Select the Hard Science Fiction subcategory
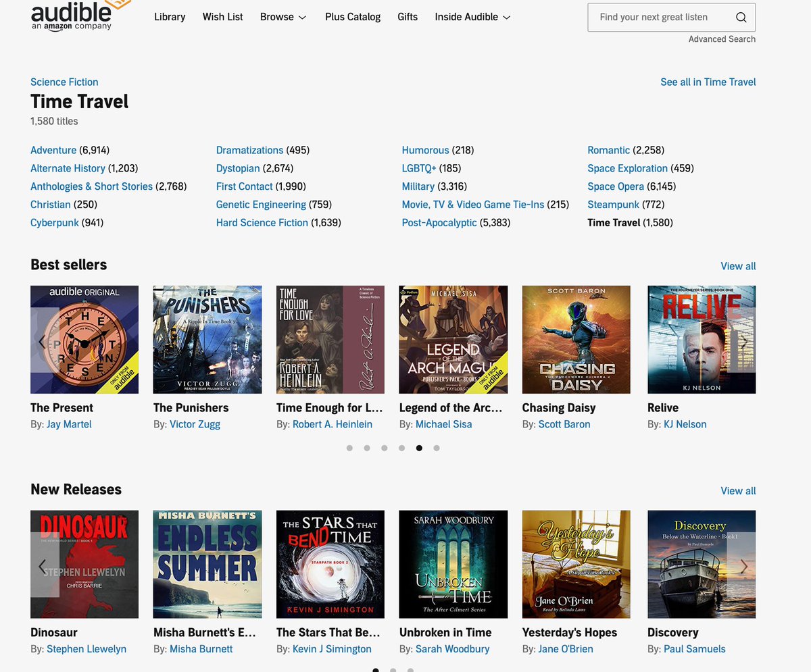Image resolution: width=811 pixels, height=672 pixels. [262, 223]
